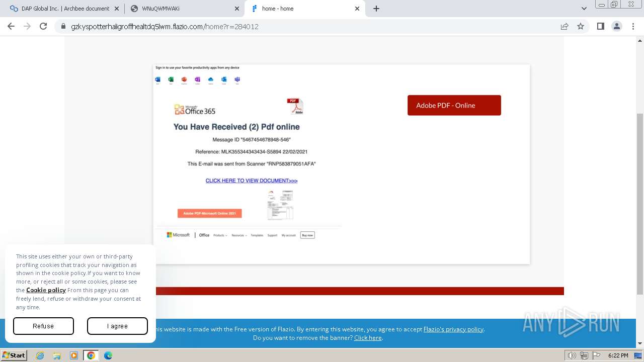Click Refuse on the cookie banner

[43, 326]
